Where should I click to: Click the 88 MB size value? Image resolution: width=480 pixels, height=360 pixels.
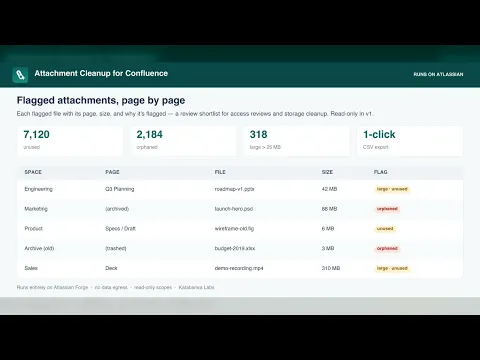329,209
